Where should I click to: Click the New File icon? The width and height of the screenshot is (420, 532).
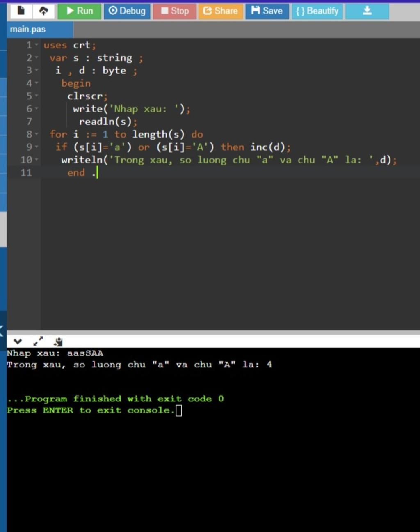(x=21, y=11)
